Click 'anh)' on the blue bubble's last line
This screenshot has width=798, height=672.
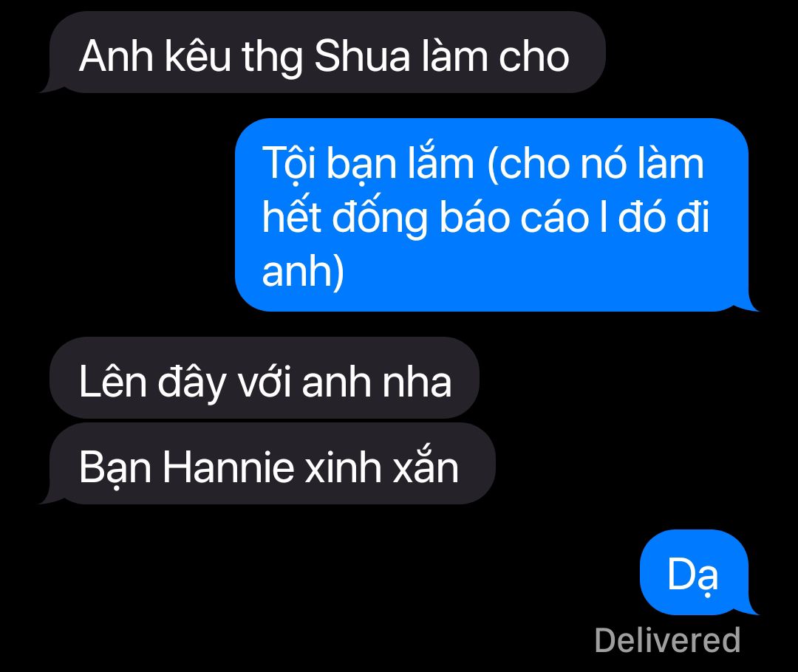tap(304, 272)
